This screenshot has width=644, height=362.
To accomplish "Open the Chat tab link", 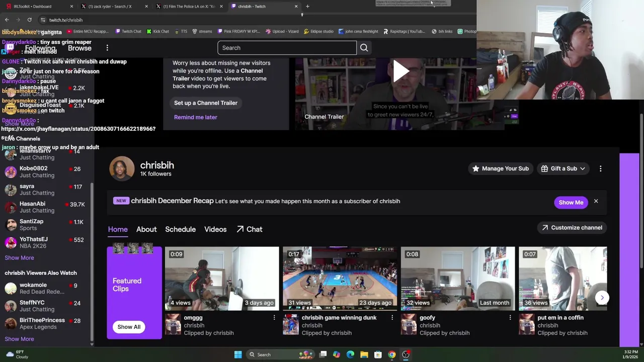I will (250, 229).
